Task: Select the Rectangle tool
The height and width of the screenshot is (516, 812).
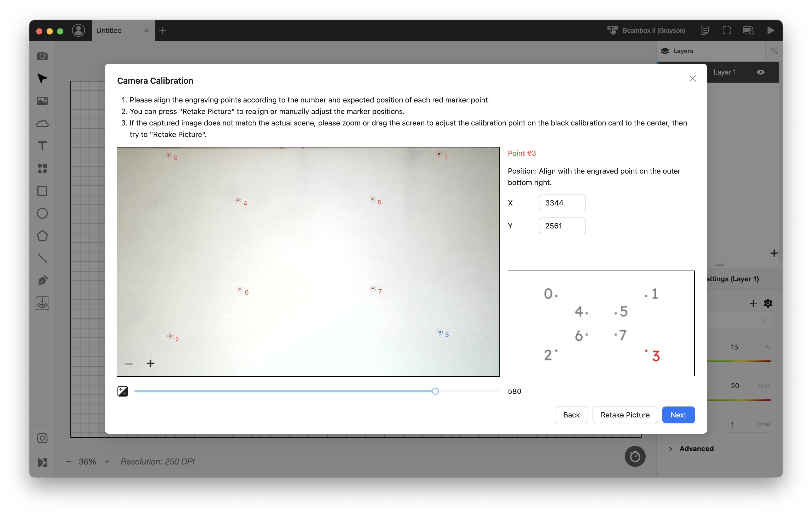Action: pos(42,191)
